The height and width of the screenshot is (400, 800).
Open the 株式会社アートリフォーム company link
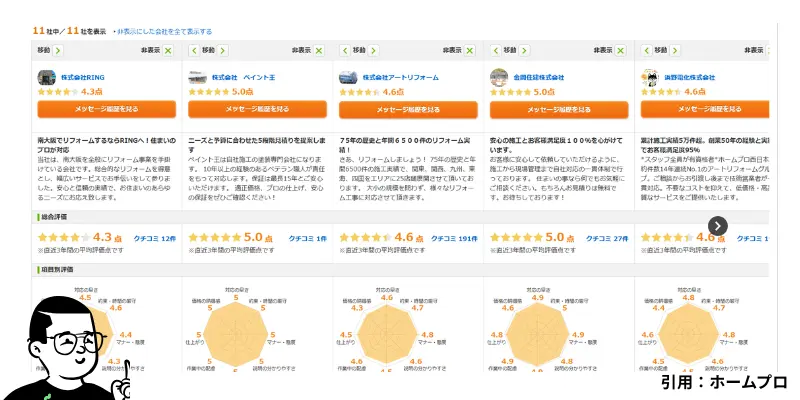pyautogui.click(x=401, y=78)
